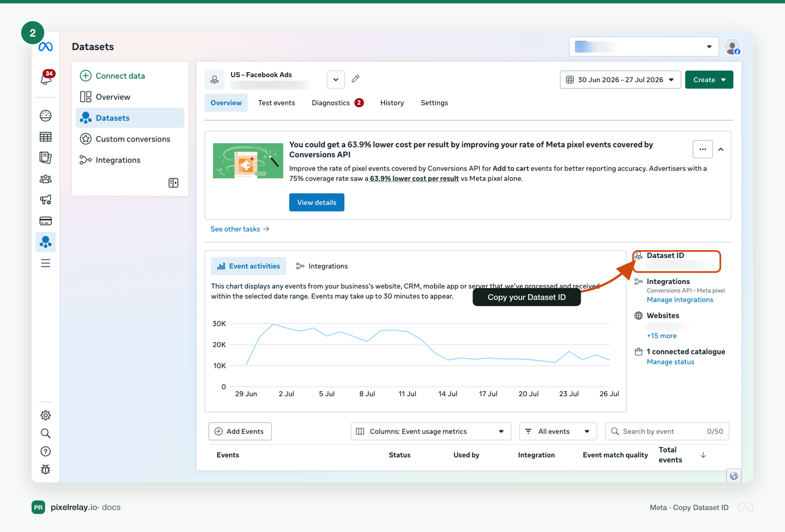
Task: Sort by Total events arrow
Action: 703,455
